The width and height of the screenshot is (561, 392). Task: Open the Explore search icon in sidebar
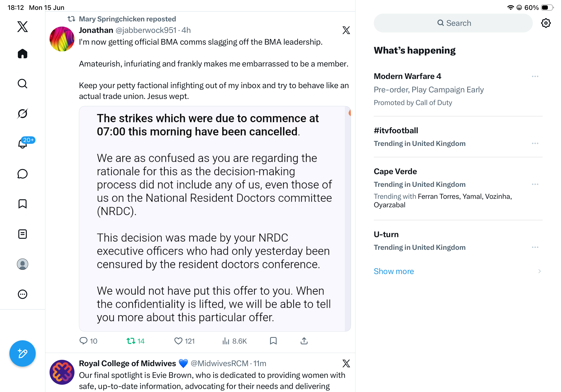pyautogui.click(x=23, y=84)
